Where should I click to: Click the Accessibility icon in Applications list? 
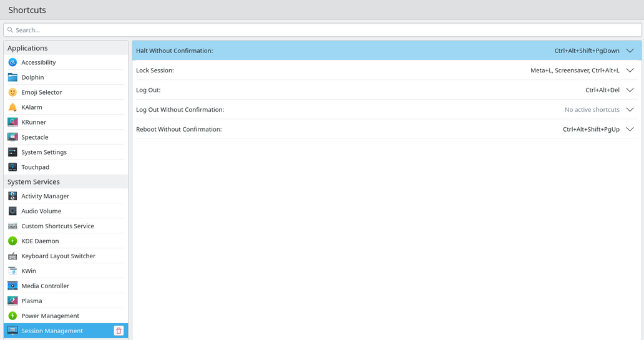[12, 62]
